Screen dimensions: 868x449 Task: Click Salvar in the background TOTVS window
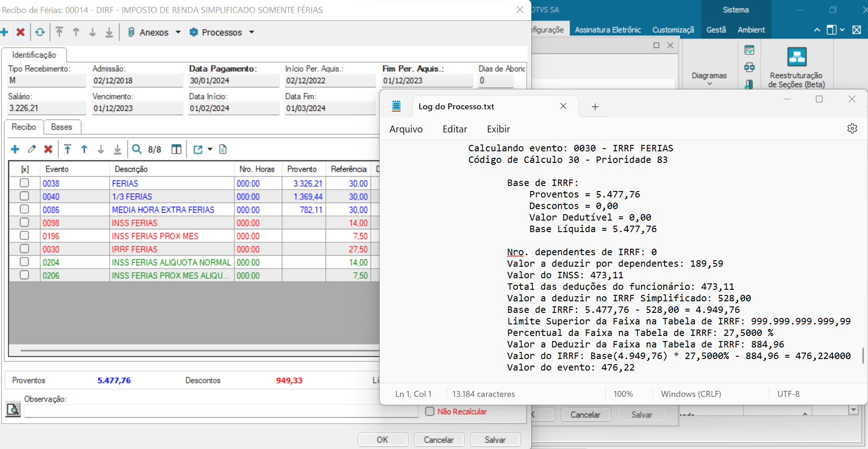[642, 414]
